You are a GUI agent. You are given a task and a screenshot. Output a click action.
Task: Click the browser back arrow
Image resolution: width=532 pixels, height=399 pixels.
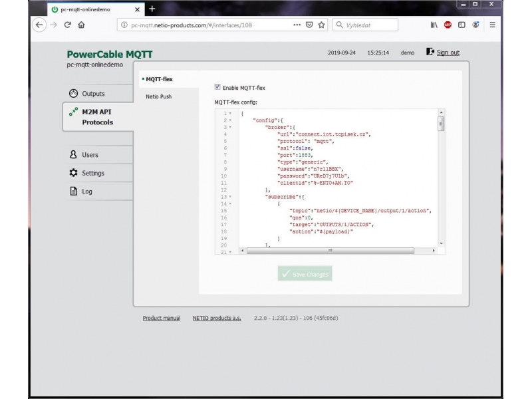click(x=39, y=25)
